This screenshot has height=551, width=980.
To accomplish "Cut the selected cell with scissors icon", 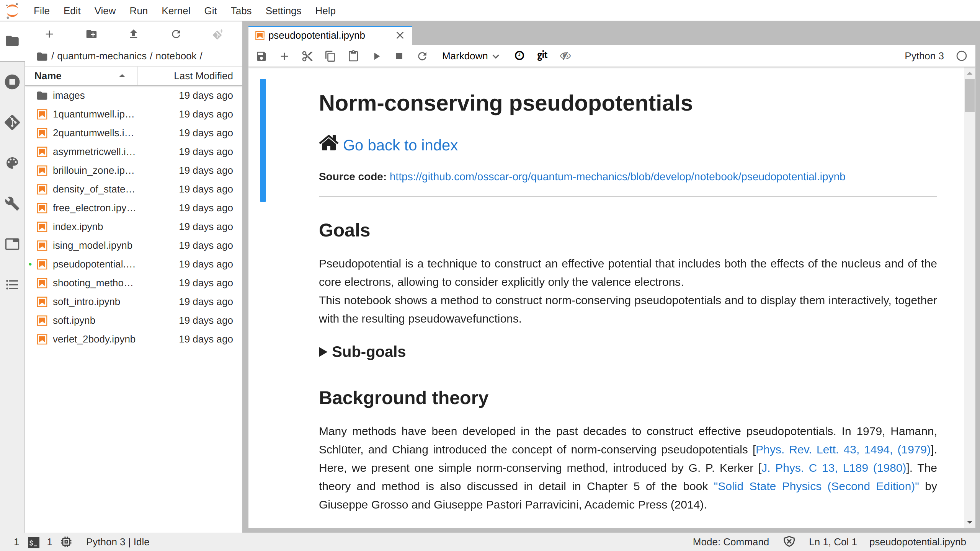I will click(307, 56).
